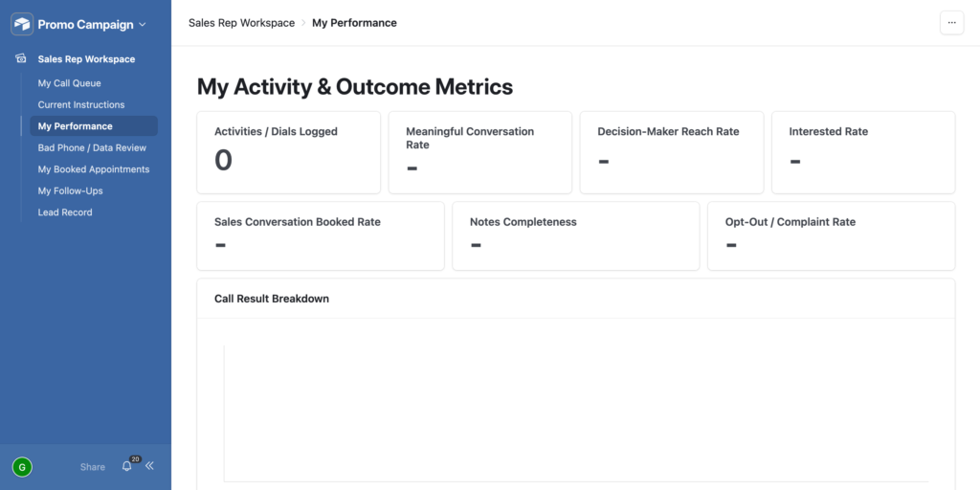Image resolution: width=980 pixels, height=490 pixels.
Task: Select the My Performance sidebar item
Action: point(94,126)
